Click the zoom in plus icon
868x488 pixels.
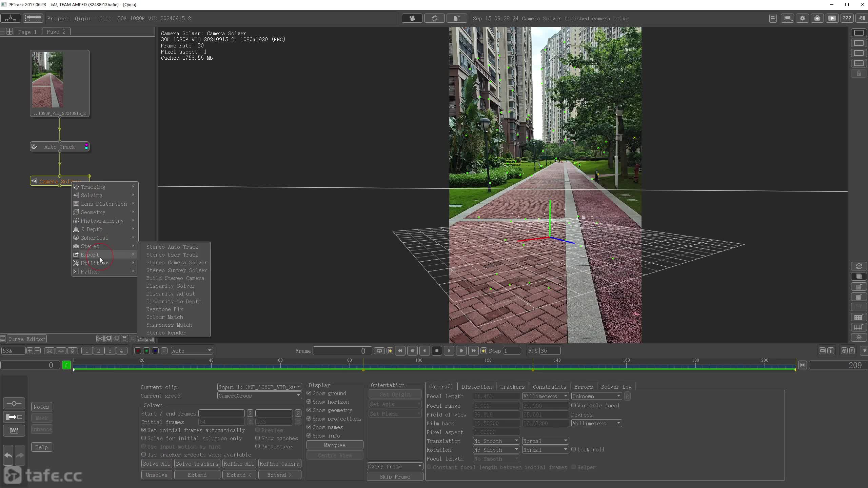tap(30, 351)
